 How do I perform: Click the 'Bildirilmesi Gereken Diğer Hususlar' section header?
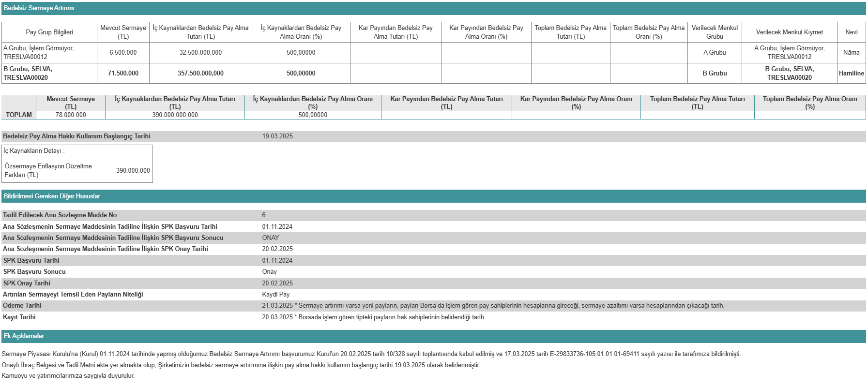click(433, 196)
